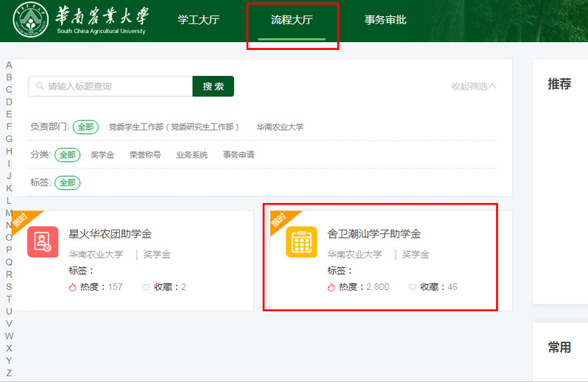Jump to letter B in the index
This screenshot has height=382, width=588.
(x=9, y=77)
